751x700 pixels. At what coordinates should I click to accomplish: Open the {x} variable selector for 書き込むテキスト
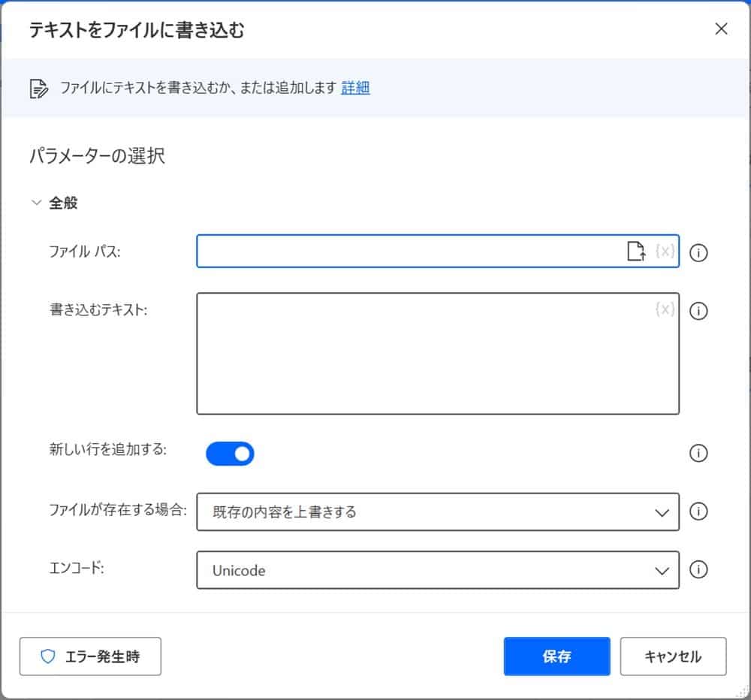663,310
